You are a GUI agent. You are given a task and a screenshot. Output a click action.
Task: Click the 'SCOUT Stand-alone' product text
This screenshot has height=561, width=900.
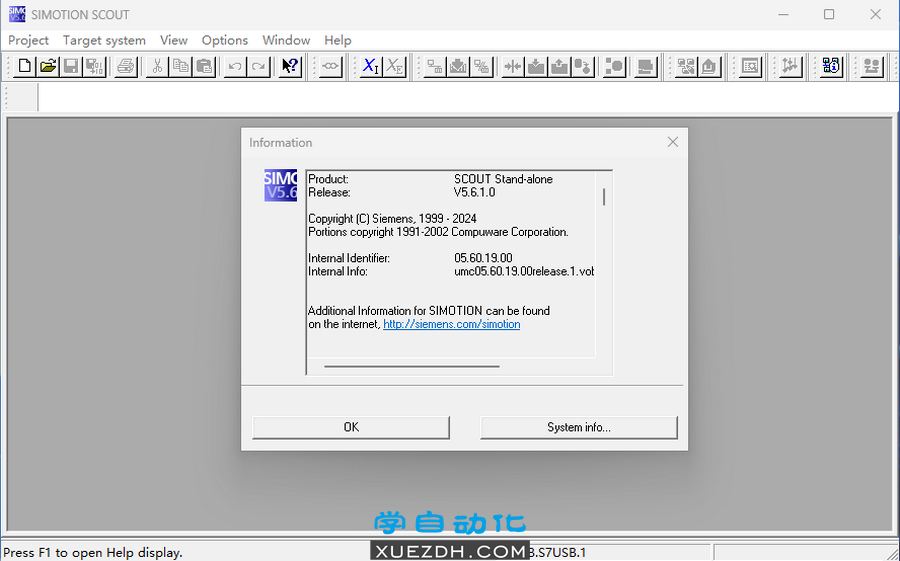(x=503, y=179)
